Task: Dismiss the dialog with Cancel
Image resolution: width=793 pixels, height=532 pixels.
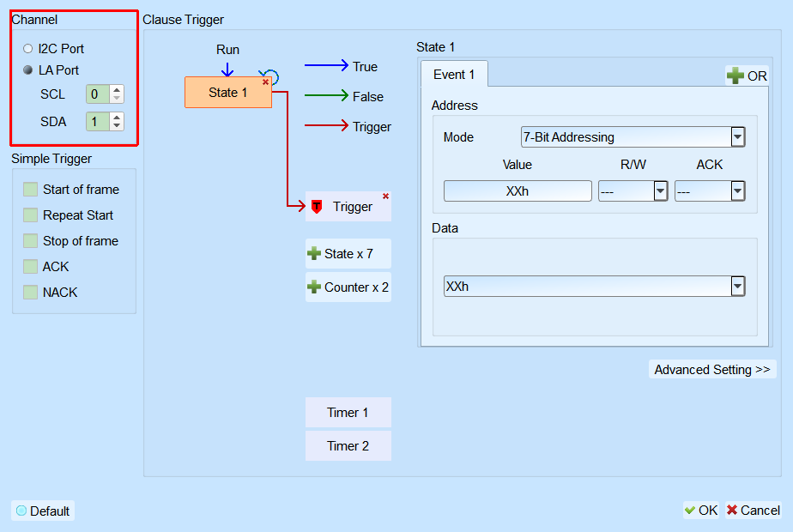Action: pos(754,511)
